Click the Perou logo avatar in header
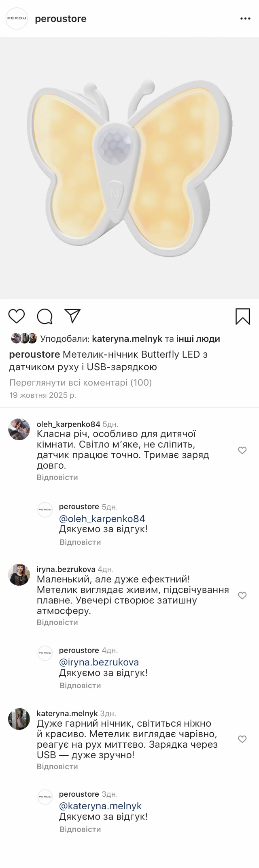Image resolution: width=259 pixels, height=868 pixels. pos(17,19)
